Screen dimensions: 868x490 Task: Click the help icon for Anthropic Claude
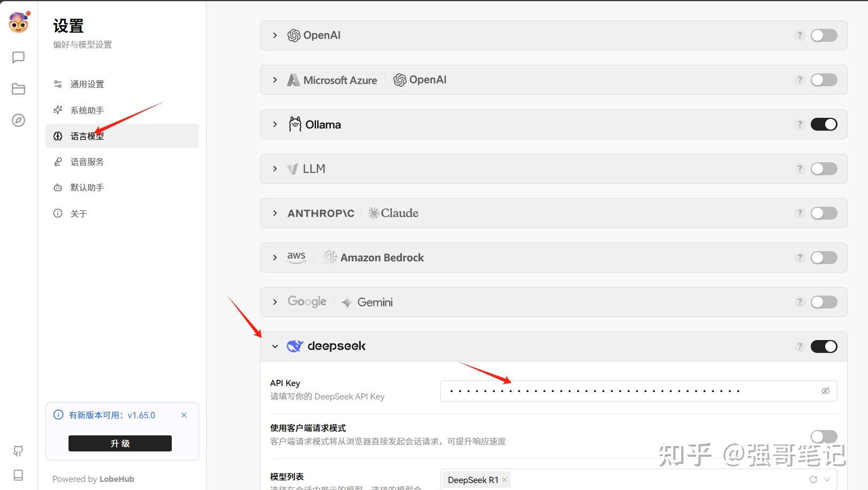coord(800,213)
